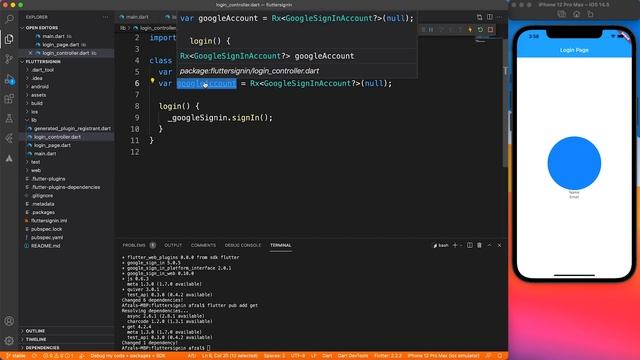
Task: Open the Search view in activity bar
Action: tap(9, 19)
